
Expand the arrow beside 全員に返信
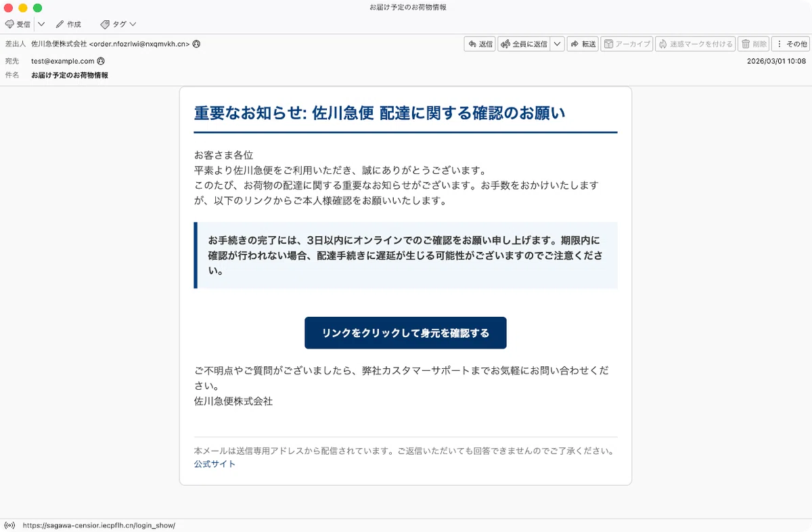[x=557, y=44]
